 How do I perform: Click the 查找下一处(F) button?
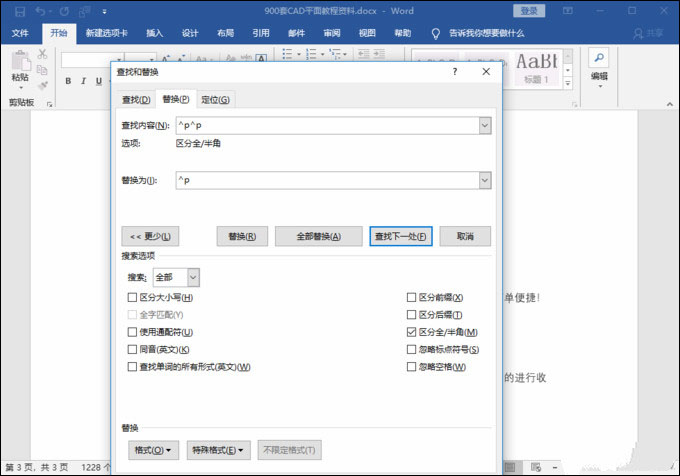coord(401,236)
